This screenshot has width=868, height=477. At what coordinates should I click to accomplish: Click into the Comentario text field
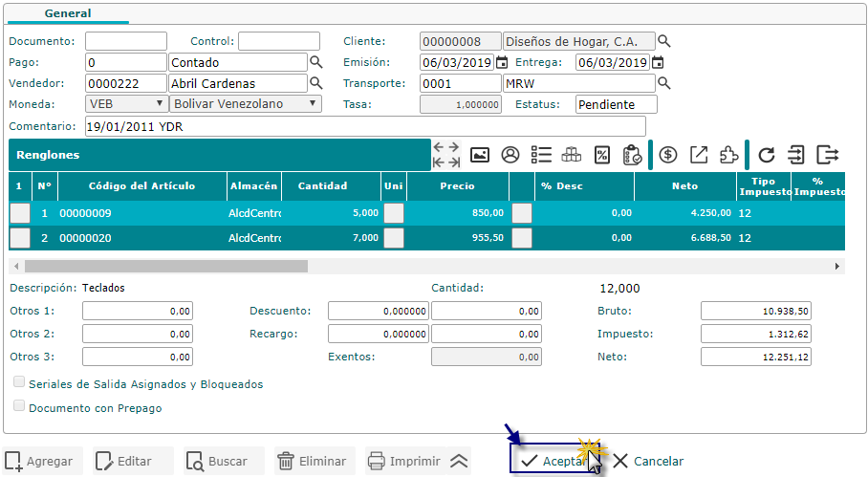[363, 126]
